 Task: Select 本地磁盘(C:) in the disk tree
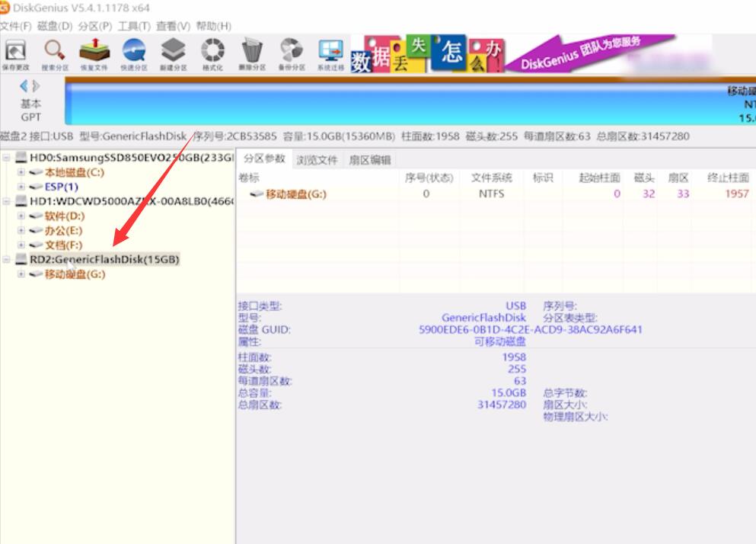click(75, 172)
